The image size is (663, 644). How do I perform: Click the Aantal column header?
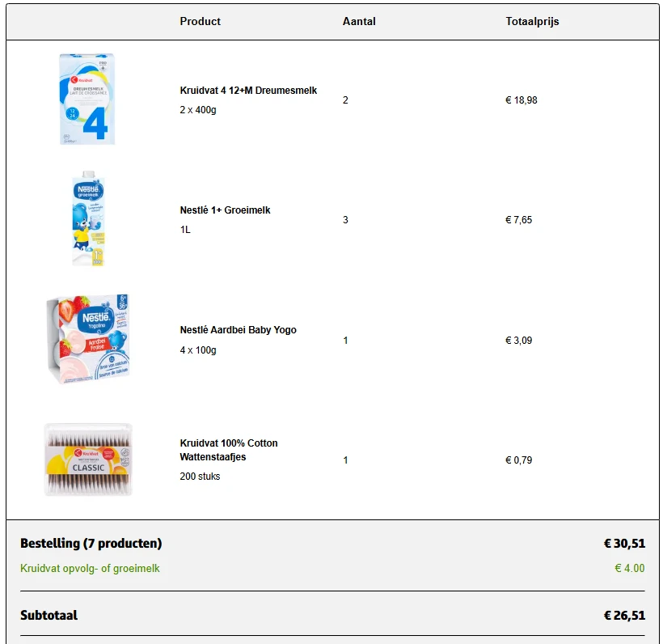pos(359,22)
